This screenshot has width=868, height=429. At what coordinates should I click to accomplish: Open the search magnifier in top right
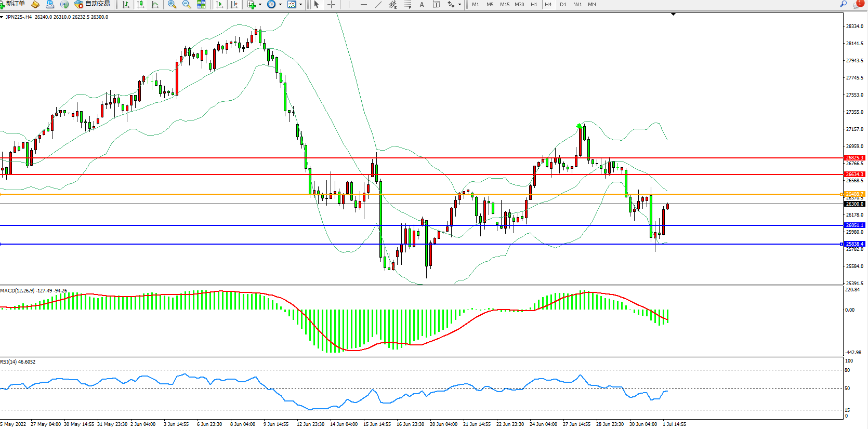(x=843, y=4)
